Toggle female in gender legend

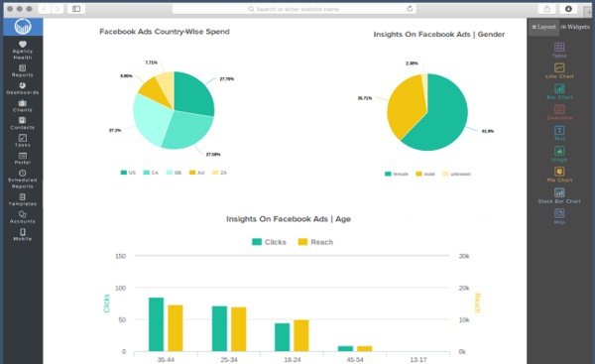[397, 174]
